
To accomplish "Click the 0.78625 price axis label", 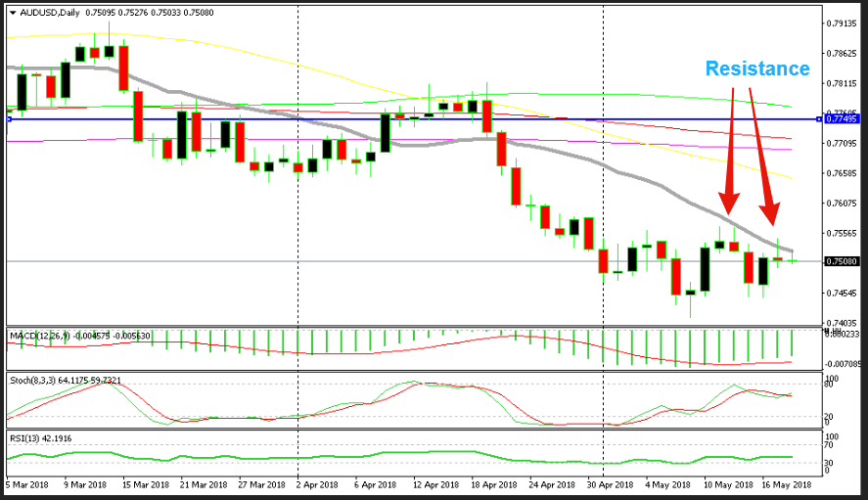I will pos(842,54).
